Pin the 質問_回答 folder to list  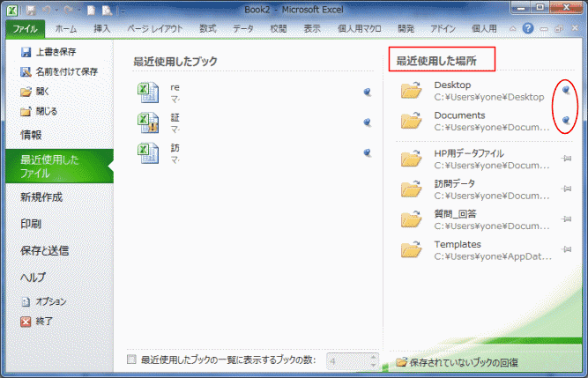[x=566, y=219]
